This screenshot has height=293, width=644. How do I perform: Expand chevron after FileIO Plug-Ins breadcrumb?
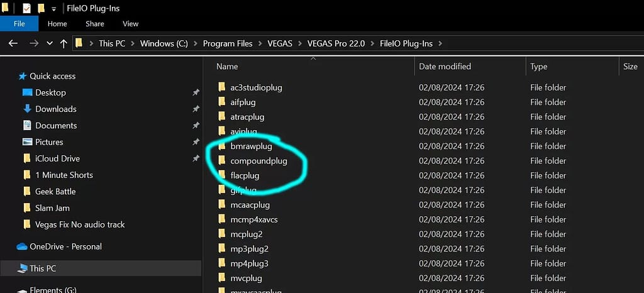click(x=440, y=43)
